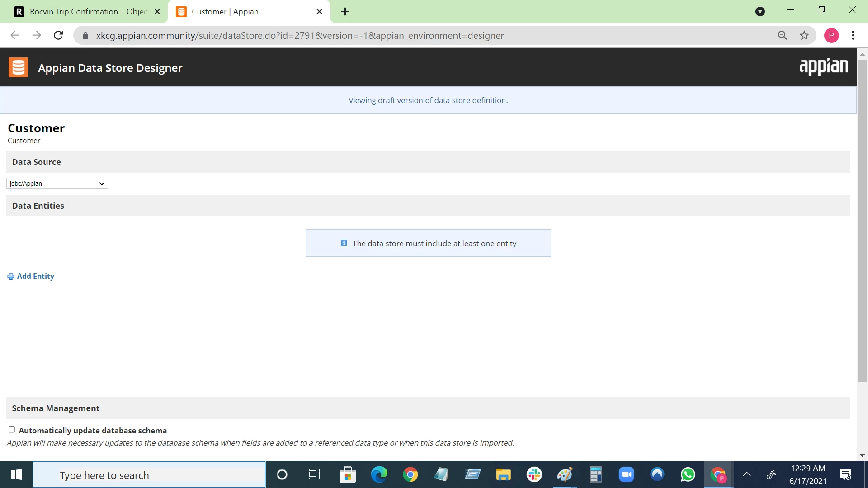
Task: Open Chrome profile avatar P
Action: (x=831, y=35)
